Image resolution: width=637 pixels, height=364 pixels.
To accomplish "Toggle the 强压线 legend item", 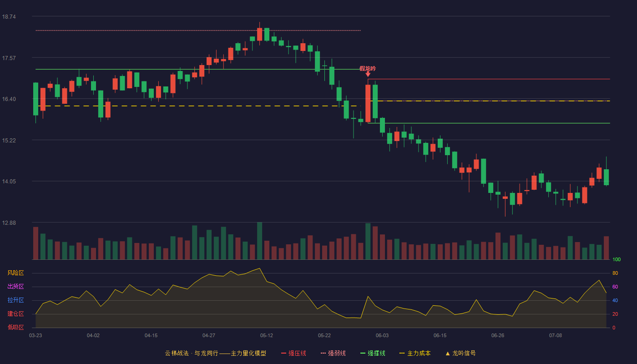I will [293, 353].
